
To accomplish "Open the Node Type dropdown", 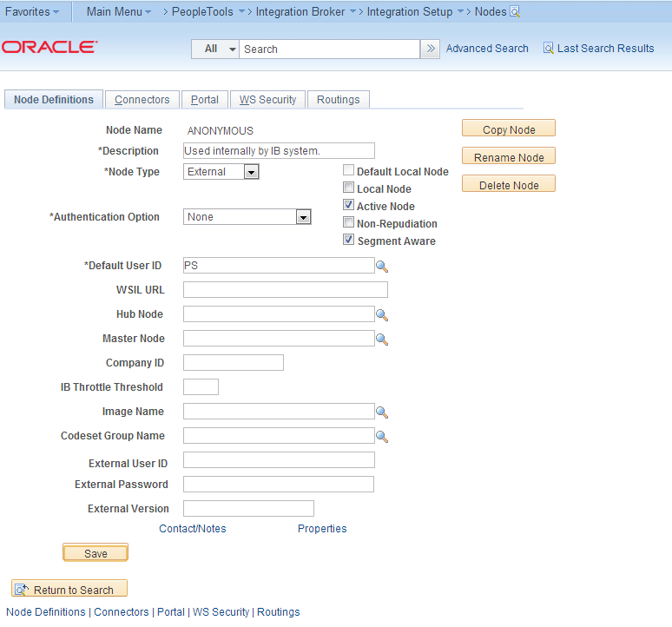I will coord(221,172).
